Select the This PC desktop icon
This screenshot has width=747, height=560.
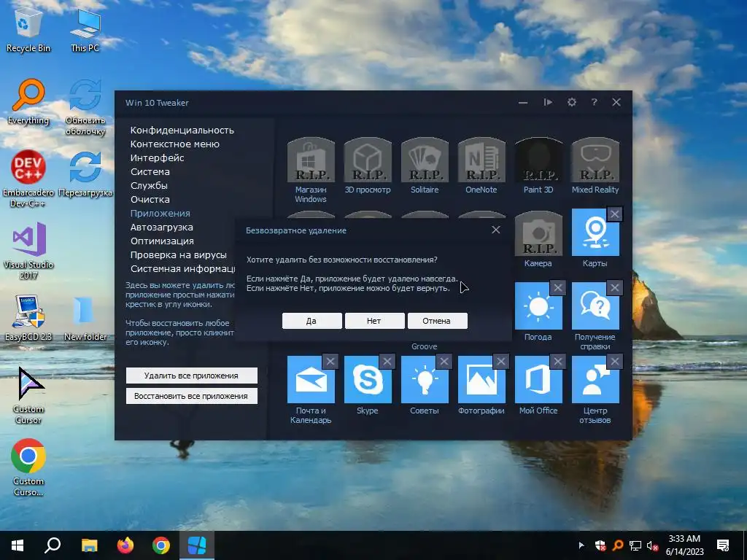[x=85, y=31]
